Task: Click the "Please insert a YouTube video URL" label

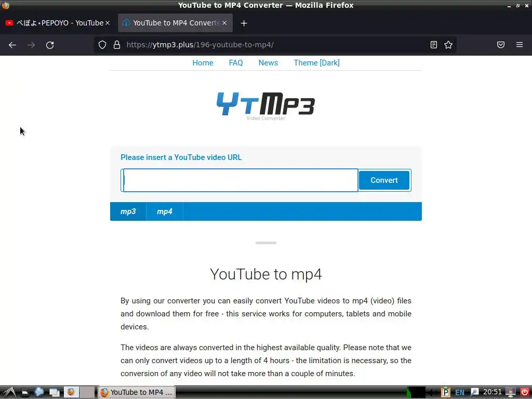Action: [x=181, y=157]
